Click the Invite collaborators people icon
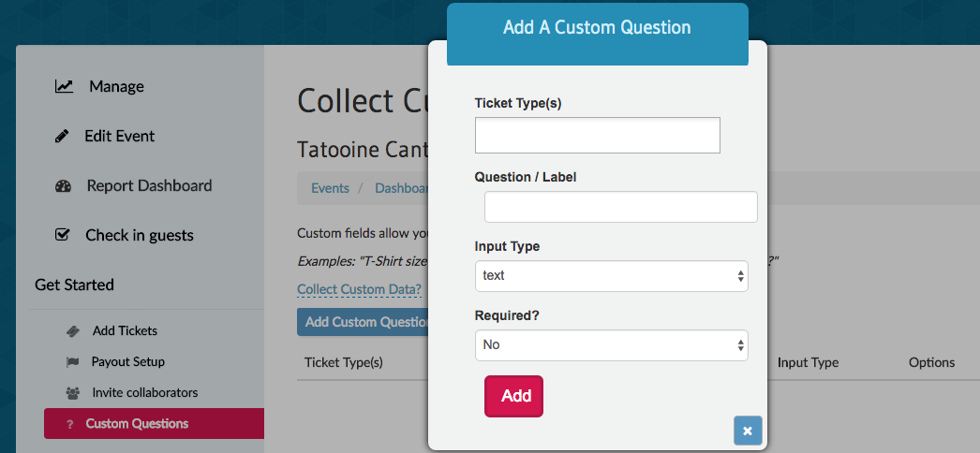The image size is (980, 453). tap(72, 393)
